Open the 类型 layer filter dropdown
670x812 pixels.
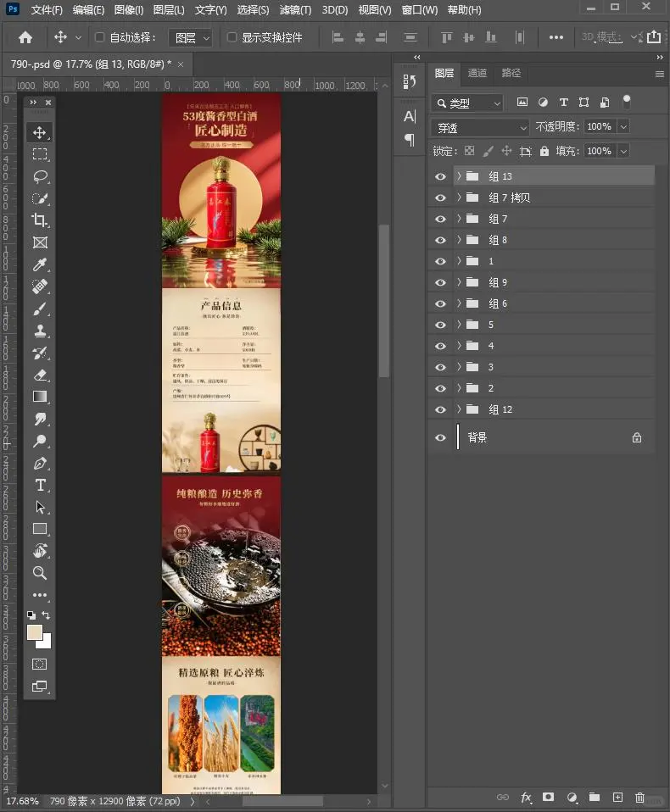point(467,103)
